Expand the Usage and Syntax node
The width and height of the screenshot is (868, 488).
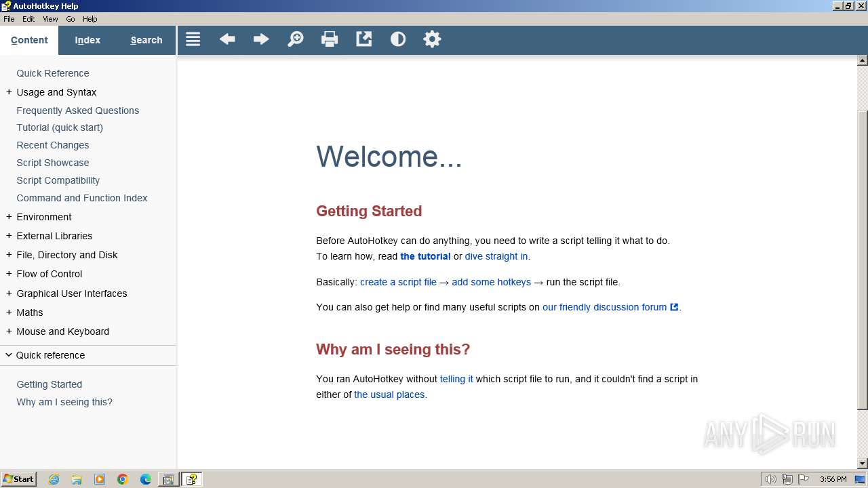9,92
